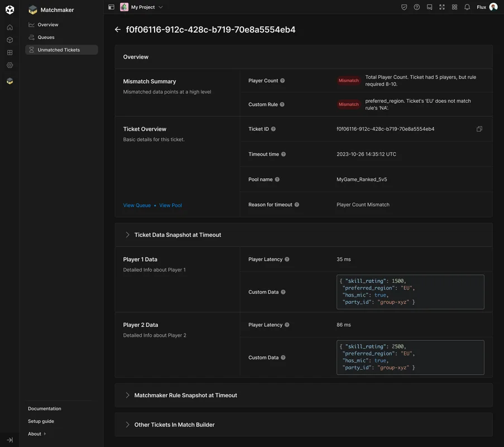This screenshot has height=447, width=504.
Task: Open the My Project dropdown
Action: [141, 7]
